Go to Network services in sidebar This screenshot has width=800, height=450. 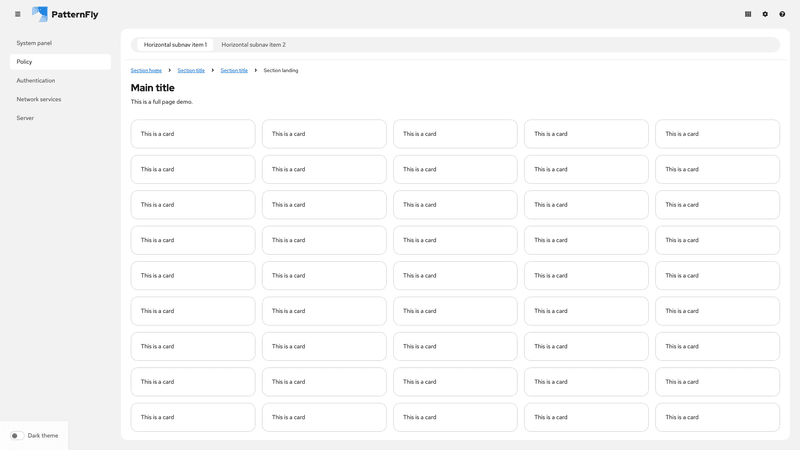tap(39, 99)
